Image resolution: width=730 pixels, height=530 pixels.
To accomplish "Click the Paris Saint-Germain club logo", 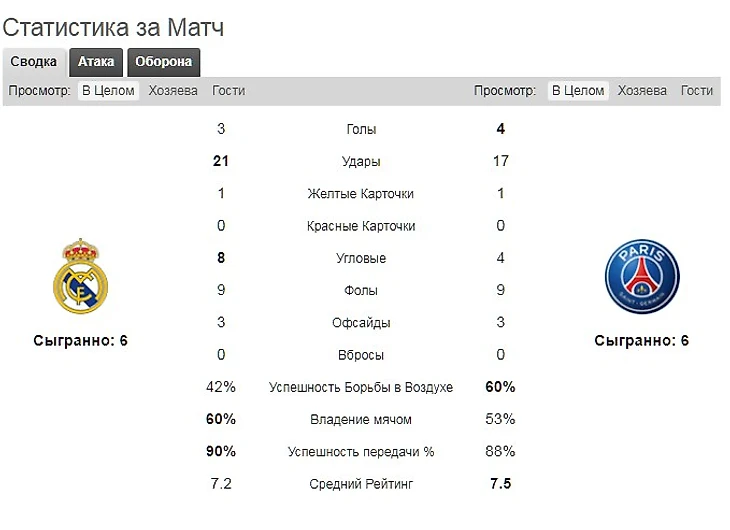I will click(x=641, y=277).
